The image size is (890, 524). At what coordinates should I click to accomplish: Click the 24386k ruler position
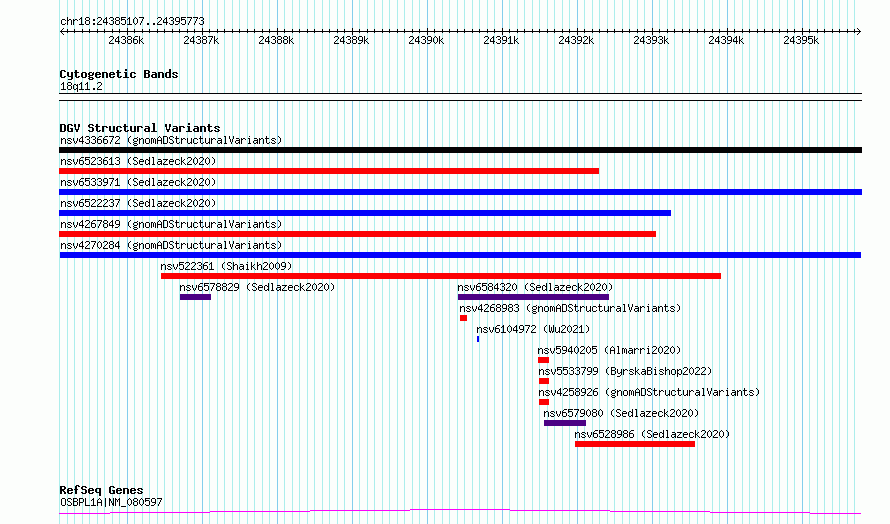[x=126, y=40]
